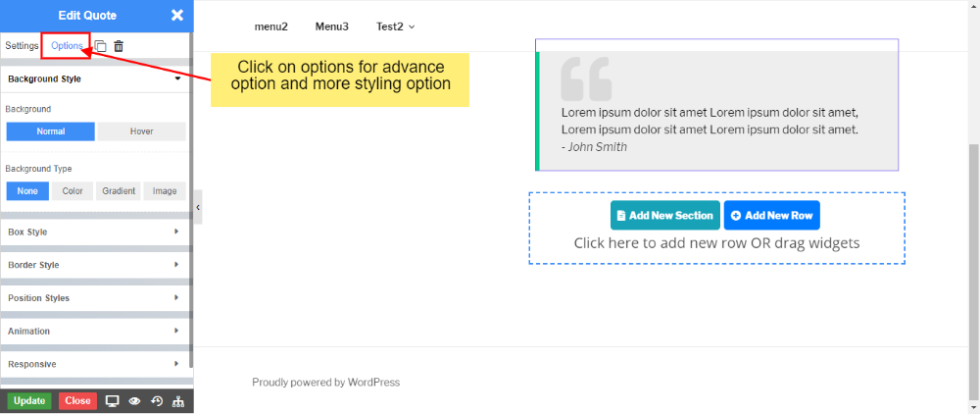Image resolution: width=980 pixels, height=414 pixels.
Task: Open the Settings tab
Action: [x=22, y=46]
